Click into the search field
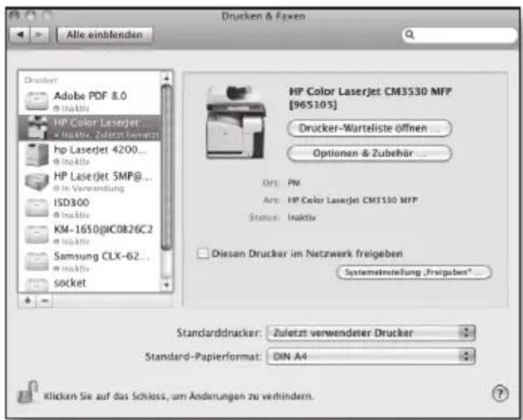 (461, 35)
